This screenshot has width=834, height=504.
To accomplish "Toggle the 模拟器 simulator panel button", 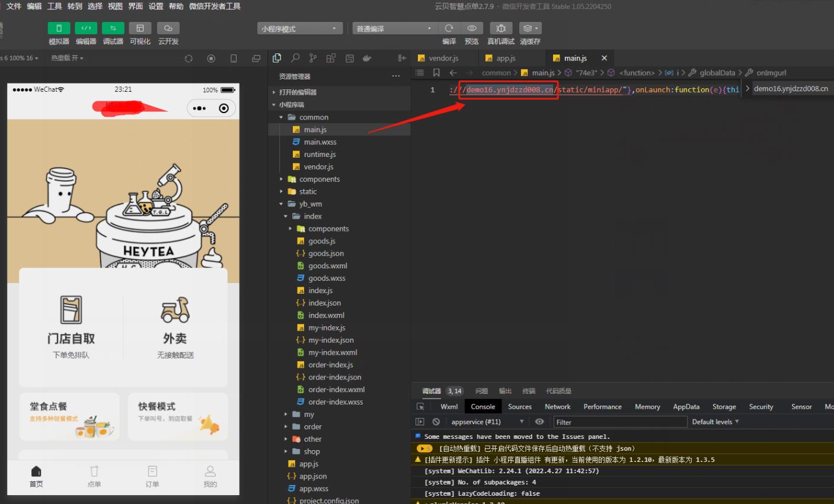I will coord(59,28).
